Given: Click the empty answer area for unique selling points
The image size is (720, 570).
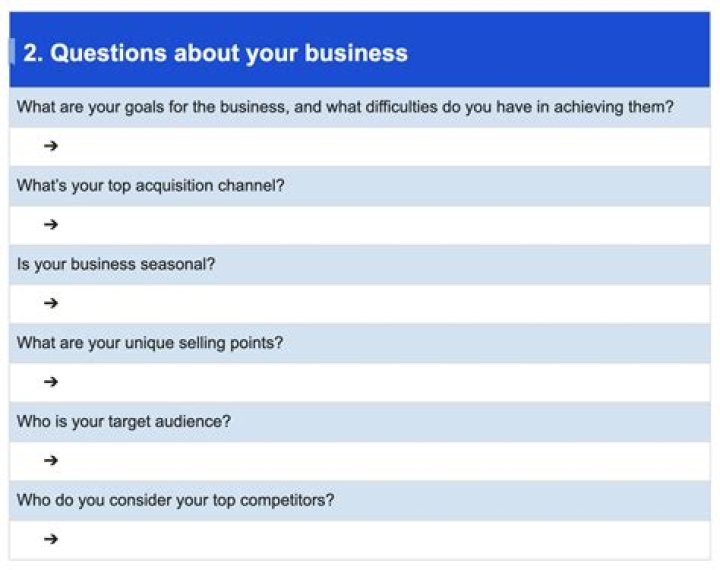Looking at the screenshot, I should click(380, 382).
